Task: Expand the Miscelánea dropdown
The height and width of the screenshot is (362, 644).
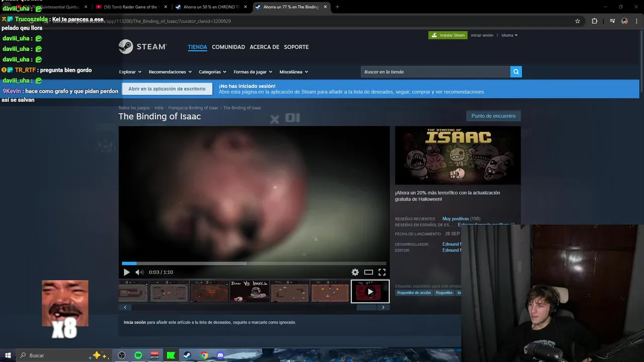Action: pyautogui.click(x=294, y=72)
